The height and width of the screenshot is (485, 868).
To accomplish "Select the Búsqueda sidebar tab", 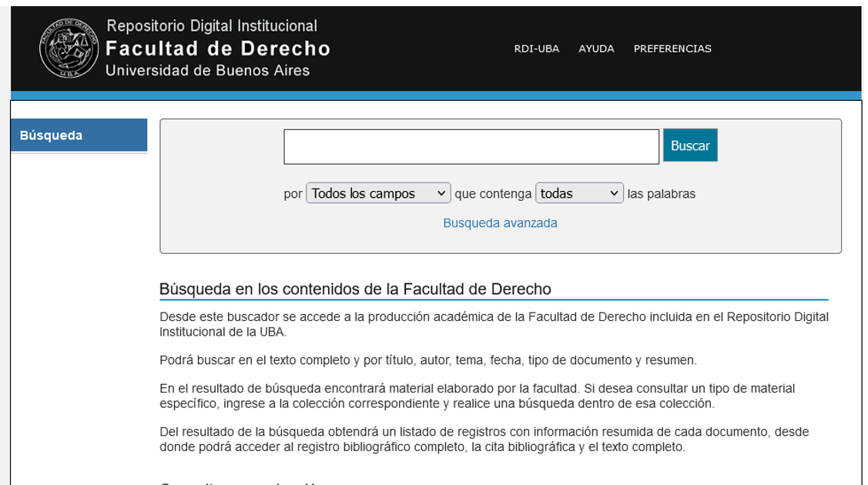I will (79, 135).
